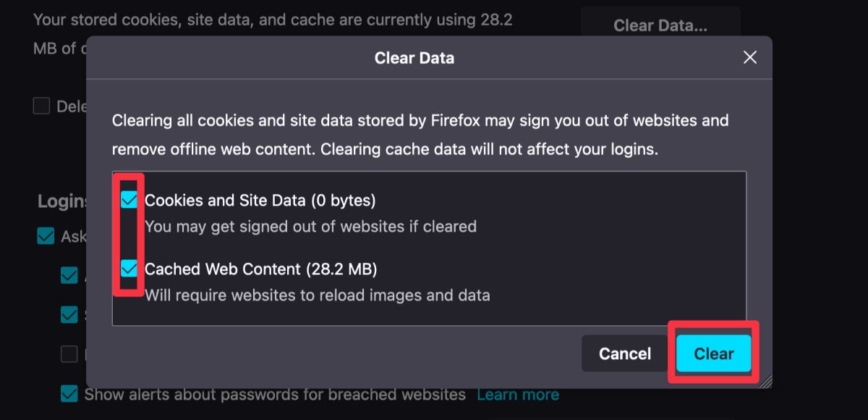This screenshot has height=420, width=868.
Task: Uncheck the Cookies and Site Data checkbox
Action: (x=128, y=200)
